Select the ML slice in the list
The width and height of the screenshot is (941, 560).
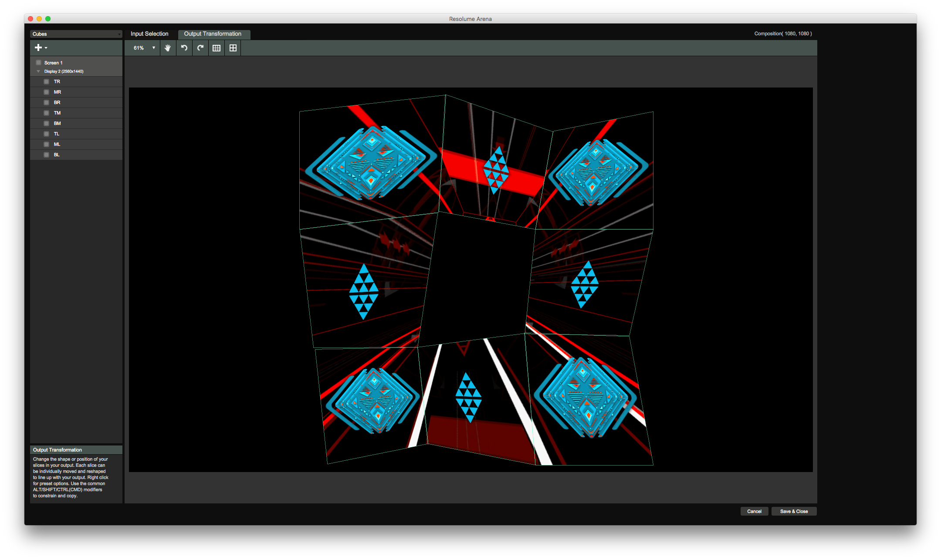coord(57,144)
